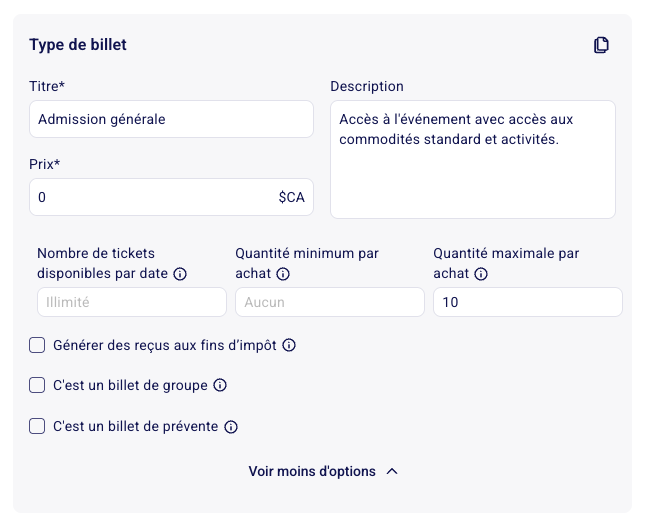Click the chevron up arrow beside Voir moins d'options
Viewport: 651px width, 528px height.
[x=392, y=472]
